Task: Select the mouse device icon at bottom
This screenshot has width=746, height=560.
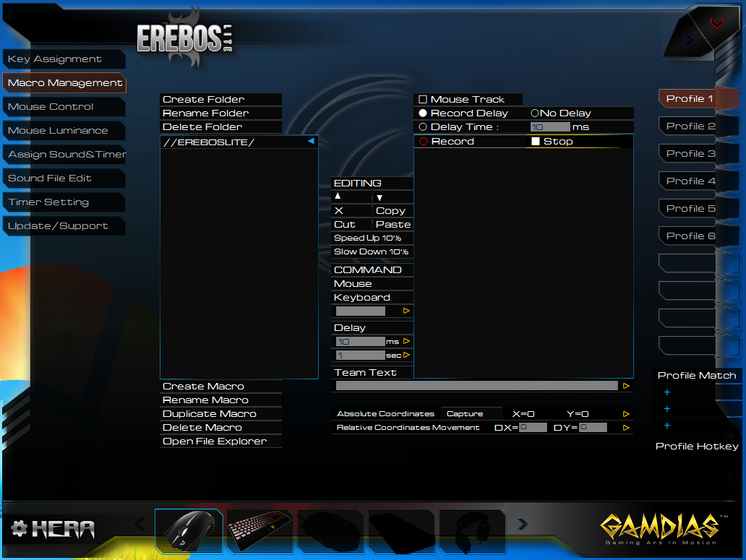Action: [x=188, y=530]
